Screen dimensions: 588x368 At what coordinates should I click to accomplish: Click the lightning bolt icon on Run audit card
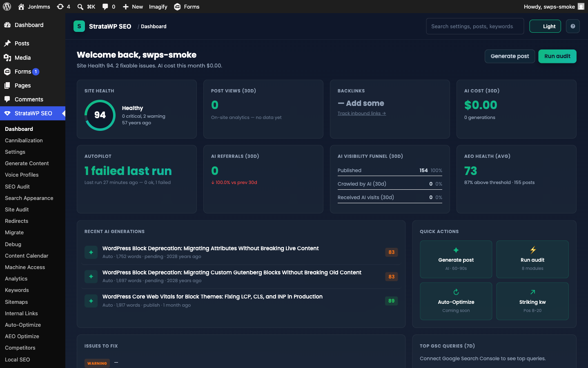[533, 250]
